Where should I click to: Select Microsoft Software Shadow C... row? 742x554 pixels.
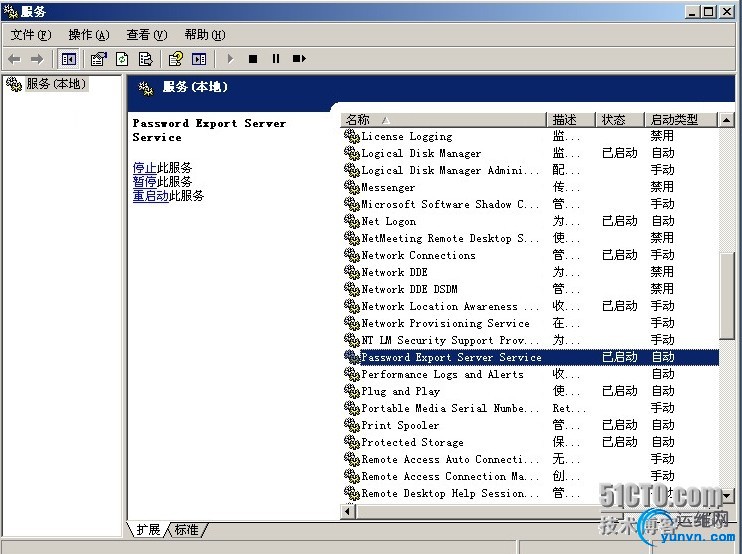[530, 204]
